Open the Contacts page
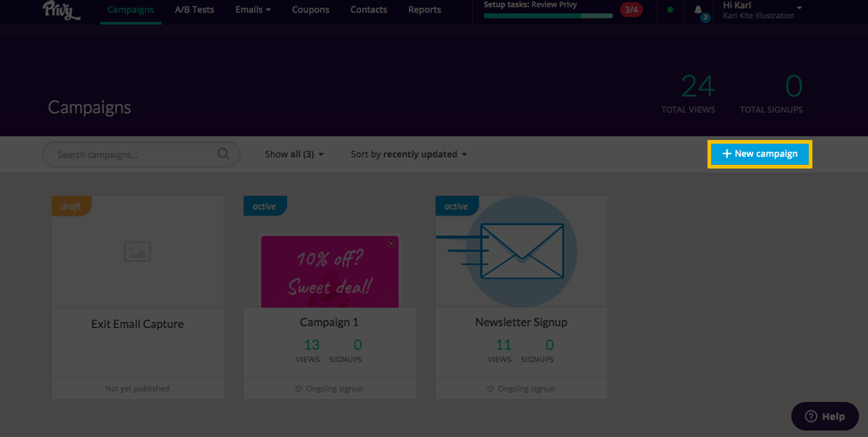The height and width of the screenshot is (437, 868). point(368,10)
